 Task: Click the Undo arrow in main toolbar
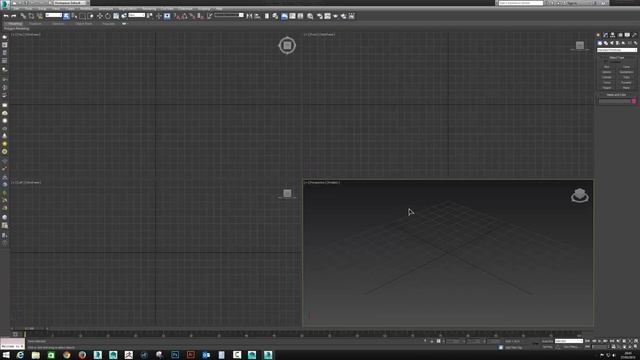coord(6,16)
